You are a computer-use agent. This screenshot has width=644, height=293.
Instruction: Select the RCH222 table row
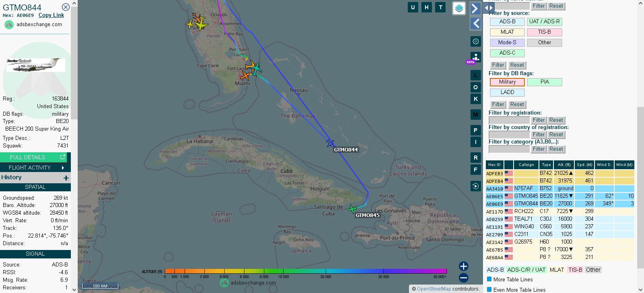[x=560, y=211]
